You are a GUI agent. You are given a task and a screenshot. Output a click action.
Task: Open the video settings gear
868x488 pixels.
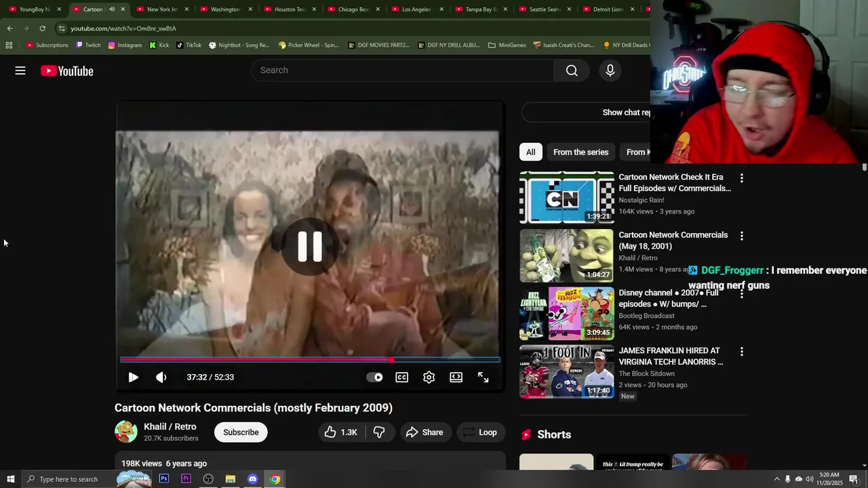[429, 378]
